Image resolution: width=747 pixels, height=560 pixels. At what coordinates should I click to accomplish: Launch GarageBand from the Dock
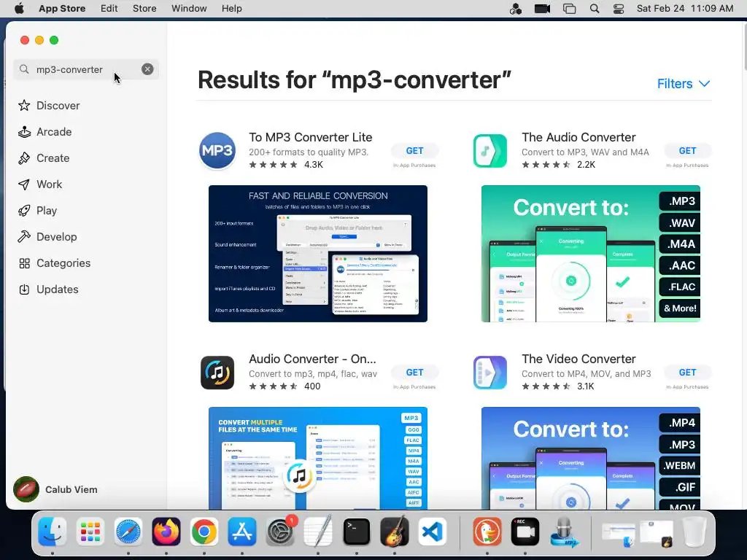click(x=395, y=532)
